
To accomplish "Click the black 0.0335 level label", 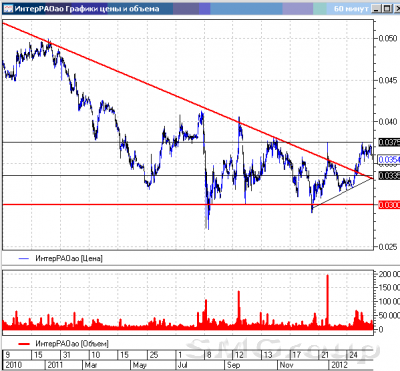I will (389, 176).
